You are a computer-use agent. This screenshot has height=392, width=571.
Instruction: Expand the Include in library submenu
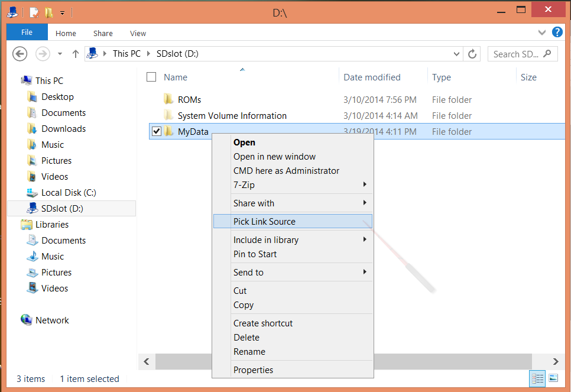pos(365,239)
